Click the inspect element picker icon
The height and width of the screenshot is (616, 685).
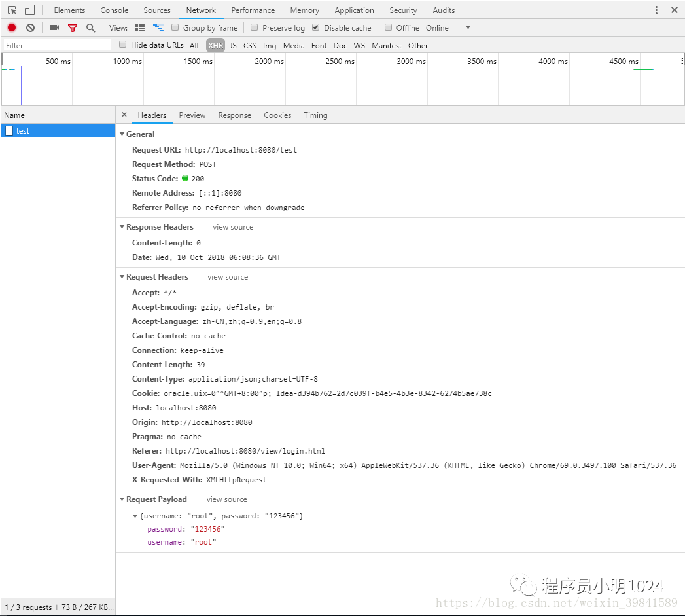12,10
